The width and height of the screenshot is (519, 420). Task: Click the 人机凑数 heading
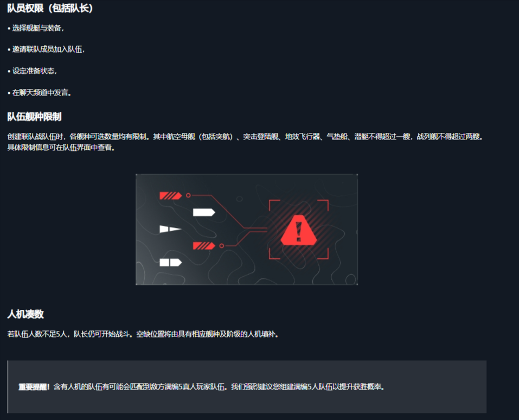click(x=25, y=314)
